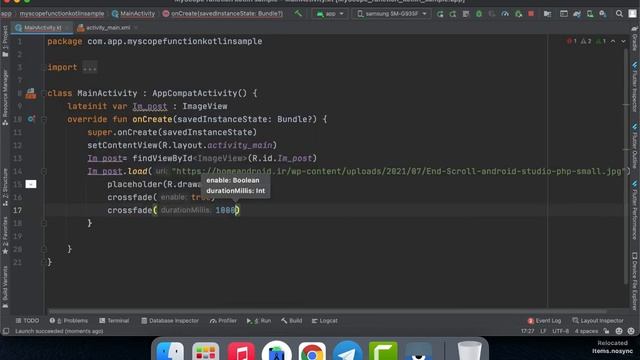Click the override gutter icon on line 10
The height and width of the screenshot is (360, 640).
point(31,119)
